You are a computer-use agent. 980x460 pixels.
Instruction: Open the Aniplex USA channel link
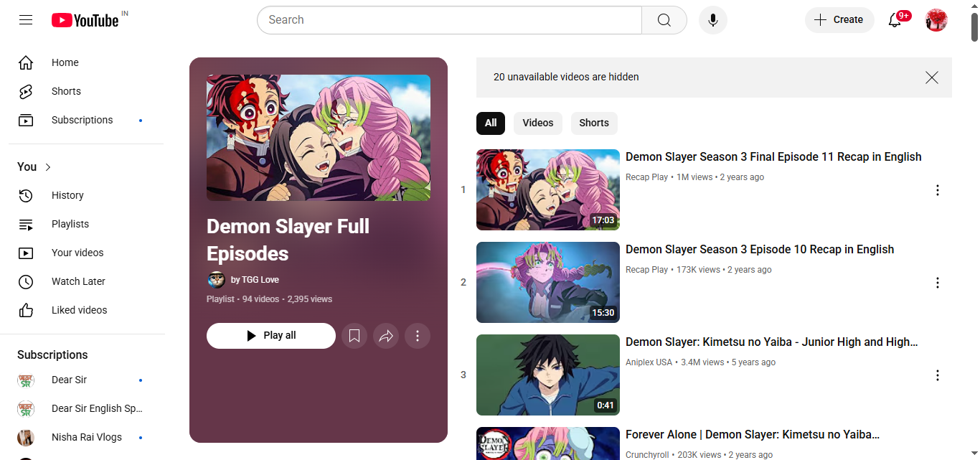[x=649, y=362]
